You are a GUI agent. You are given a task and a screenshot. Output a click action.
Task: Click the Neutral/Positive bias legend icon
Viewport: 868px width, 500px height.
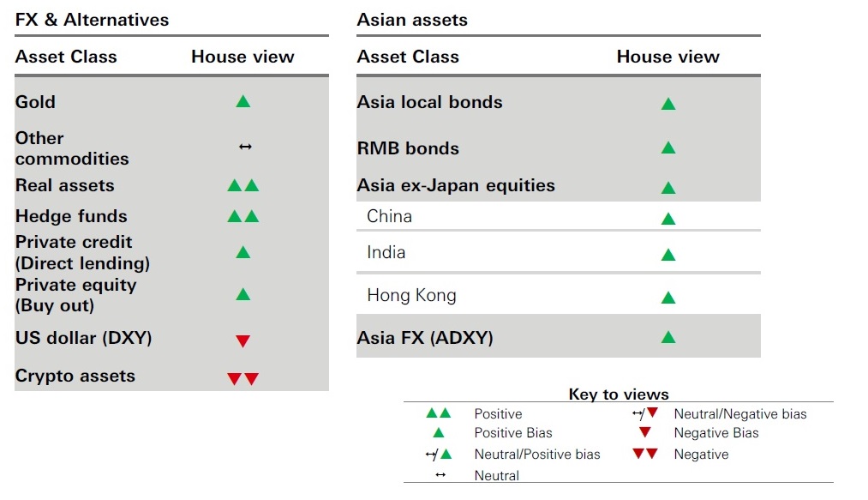(438, 455)
